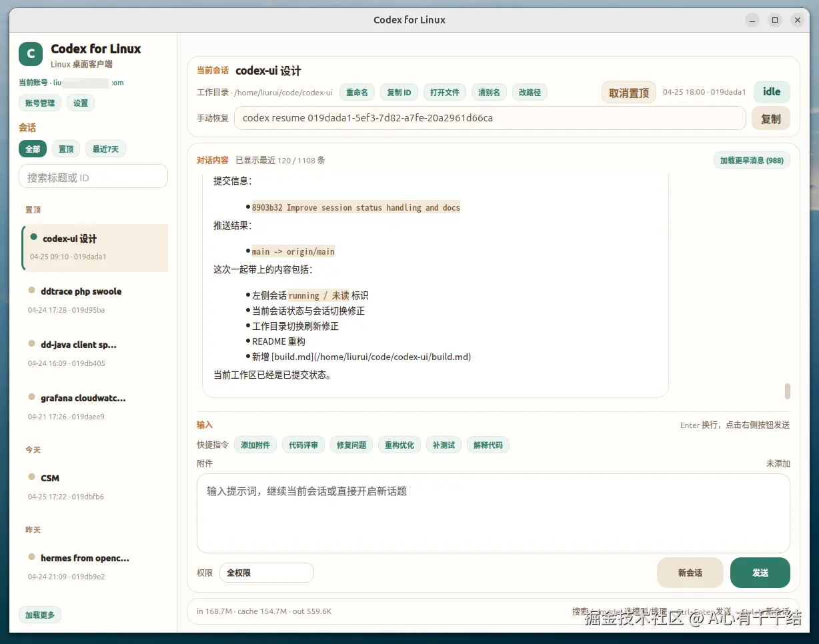Click the running / 未读 highlighted text

[319, 295]
